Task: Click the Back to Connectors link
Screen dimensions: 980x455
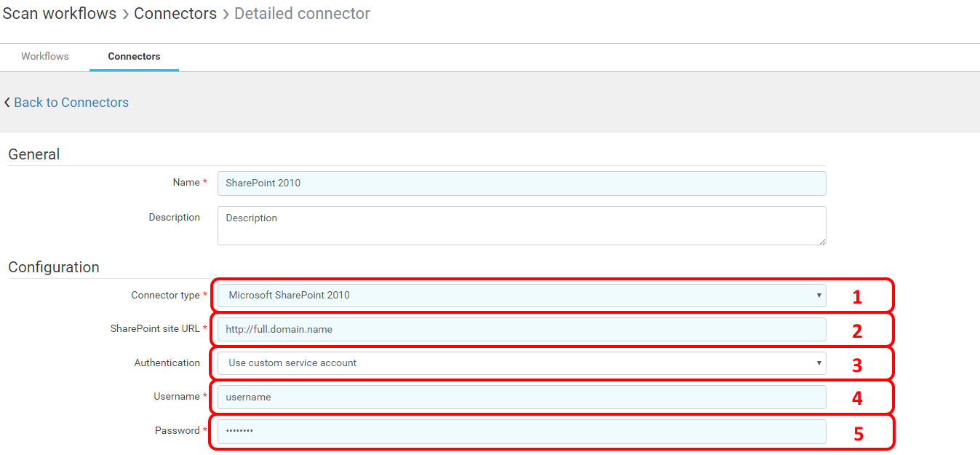Action: coord(71,103)
